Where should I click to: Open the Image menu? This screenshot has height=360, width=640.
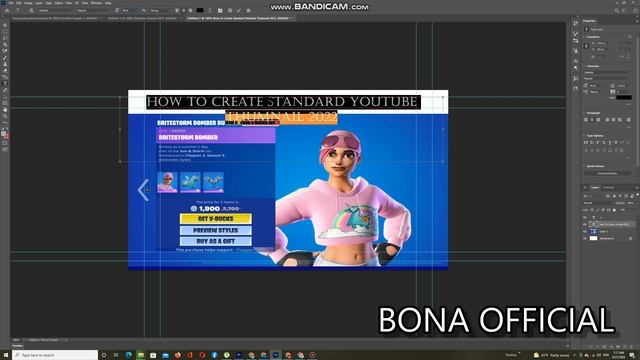(29, 3)
